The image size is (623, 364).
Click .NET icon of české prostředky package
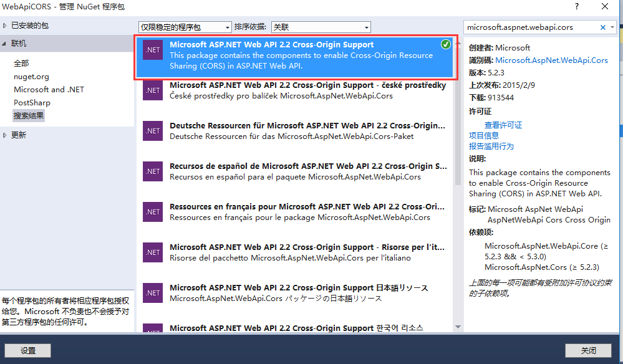(153, 90)
